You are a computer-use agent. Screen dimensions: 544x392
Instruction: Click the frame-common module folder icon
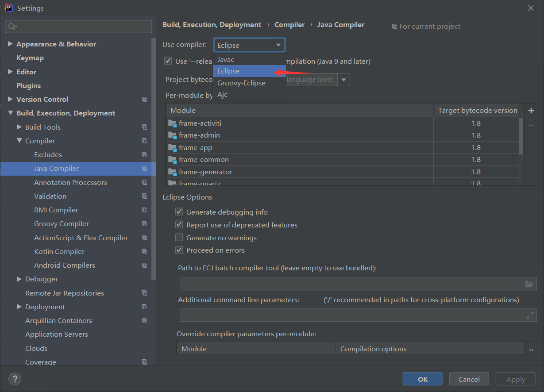(173, 160)
